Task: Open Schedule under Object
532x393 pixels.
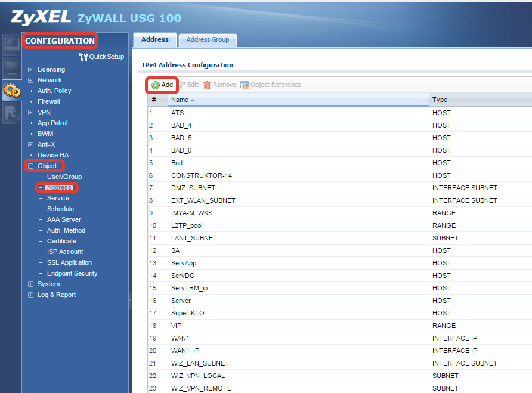Action: tap(60, 209)
